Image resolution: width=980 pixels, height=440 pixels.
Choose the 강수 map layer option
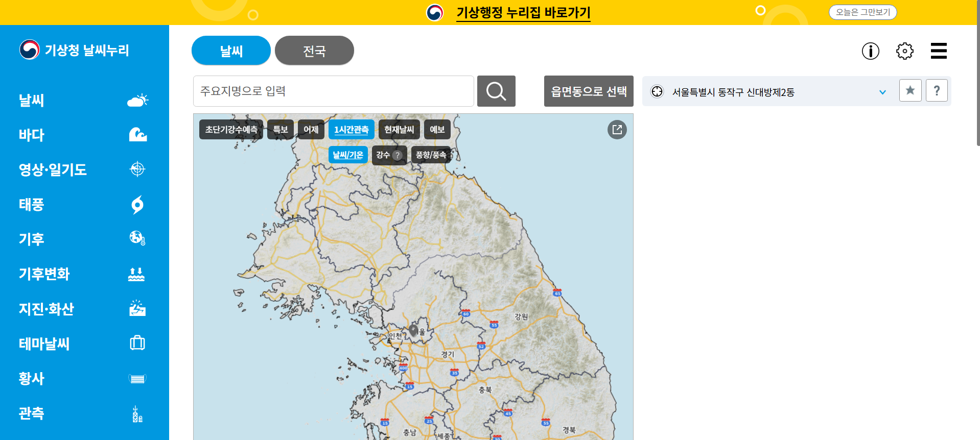pyautogui.click(x=383, y=155)
